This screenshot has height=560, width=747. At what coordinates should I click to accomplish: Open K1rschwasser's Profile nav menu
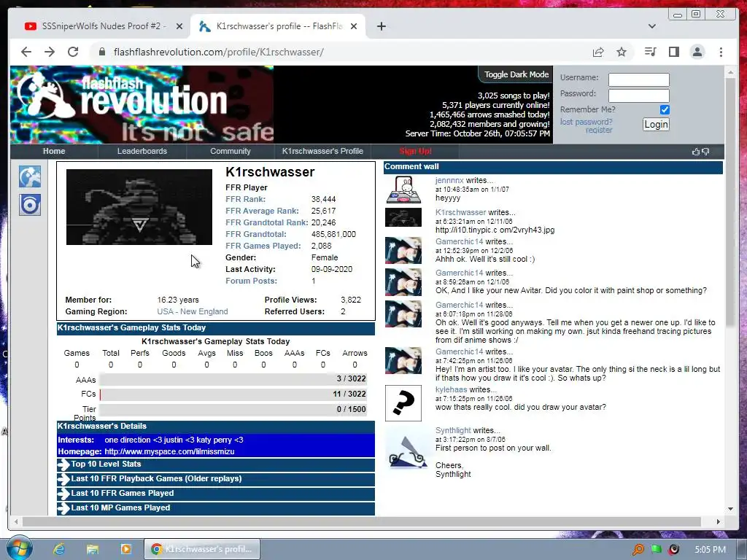tap(322, 151)
